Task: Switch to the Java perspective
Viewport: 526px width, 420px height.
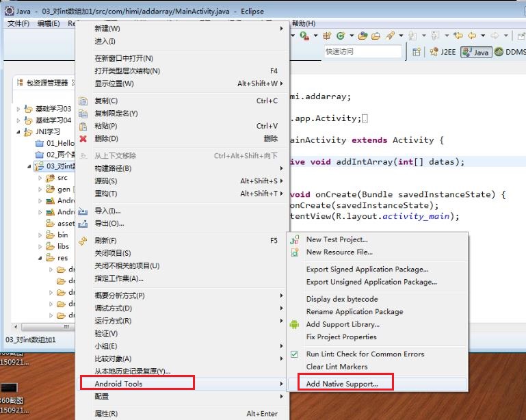Action: [x=476, y=52]
